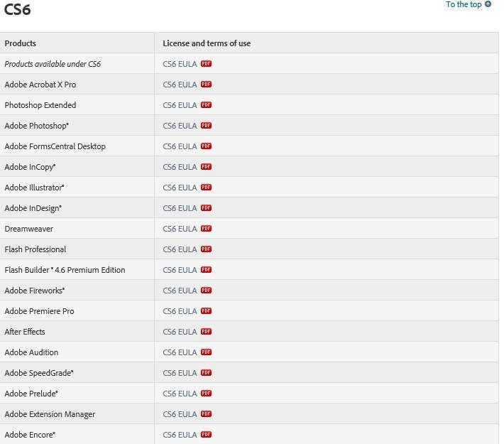Open CS6 EULA link for Adobe Extension Manager
Image resolution: width=504 pixels, height=444 pixels.
pyautogui.click(x=180, y=414)
